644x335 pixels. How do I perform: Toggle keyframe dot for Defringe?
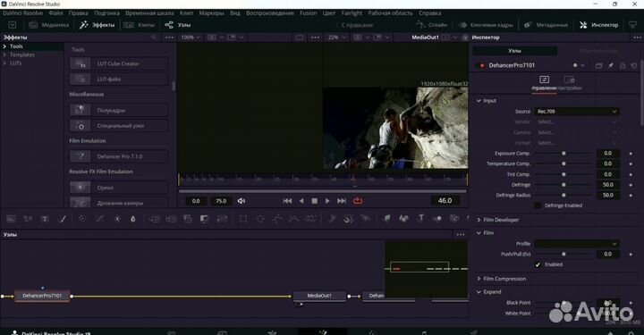pos(631,185)
